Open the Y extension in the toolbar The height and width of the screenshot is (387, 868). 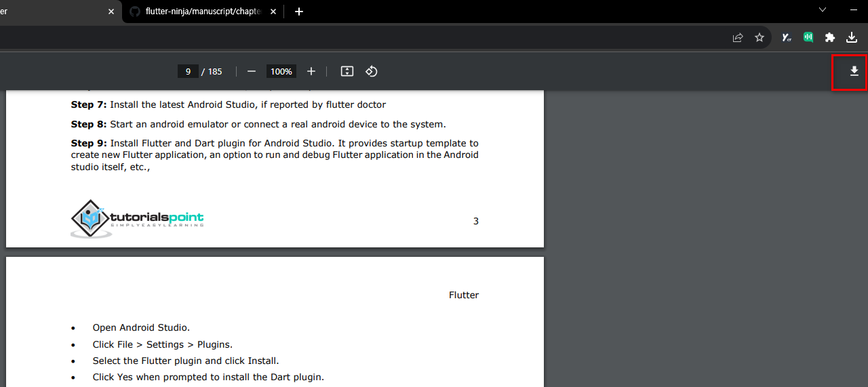coord(787,38)
